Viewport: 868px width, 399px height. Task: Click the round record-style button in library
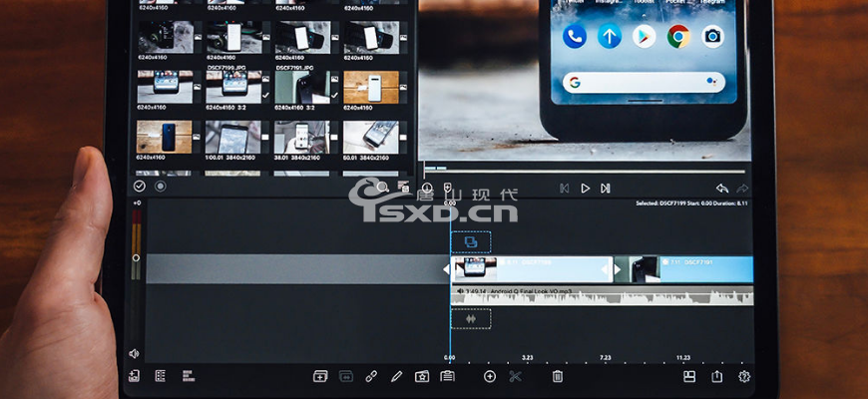click(160, 187)
